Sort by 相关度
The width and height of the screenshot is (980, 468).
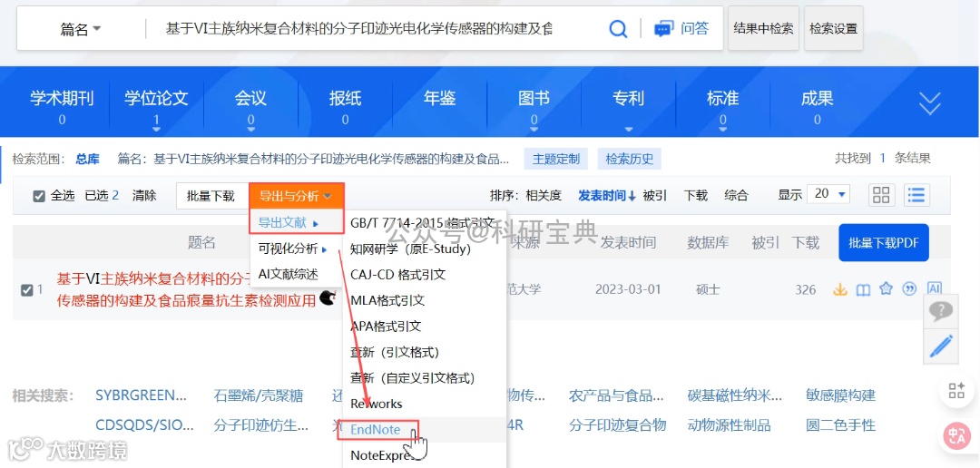[x=544, y=196]
